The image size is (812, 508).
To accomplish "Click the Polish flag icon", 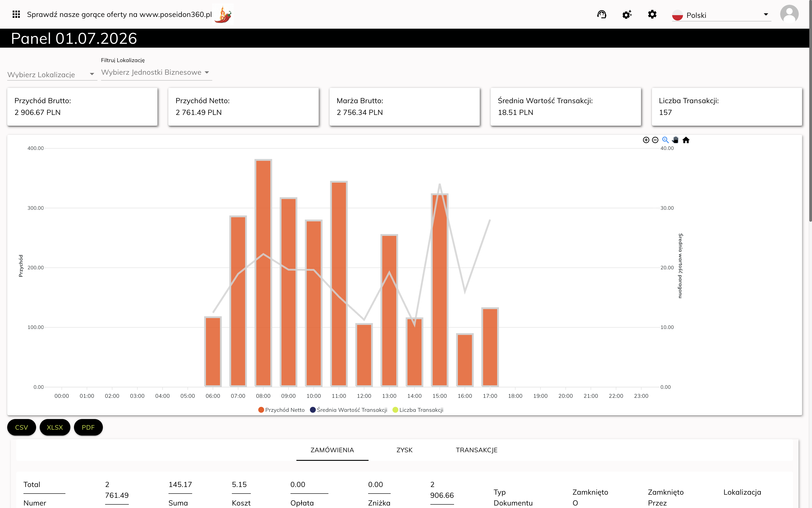I will click(677, 15).
